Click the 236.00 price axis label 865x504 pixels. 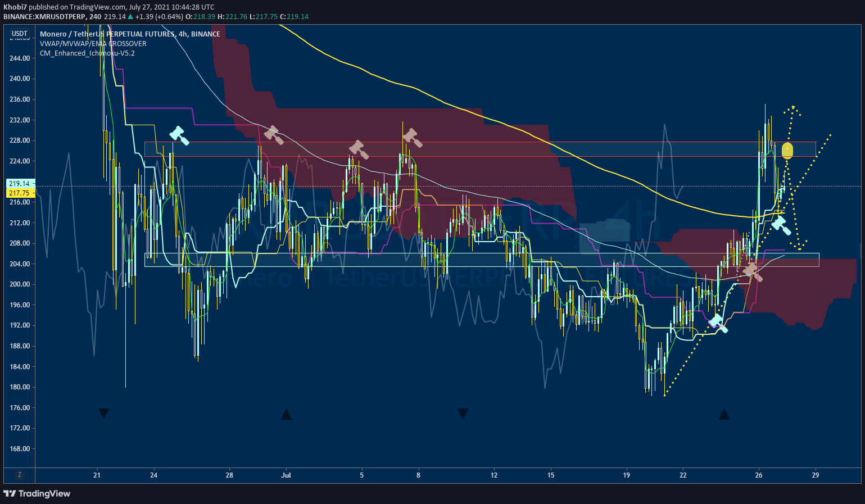[20, 99]
